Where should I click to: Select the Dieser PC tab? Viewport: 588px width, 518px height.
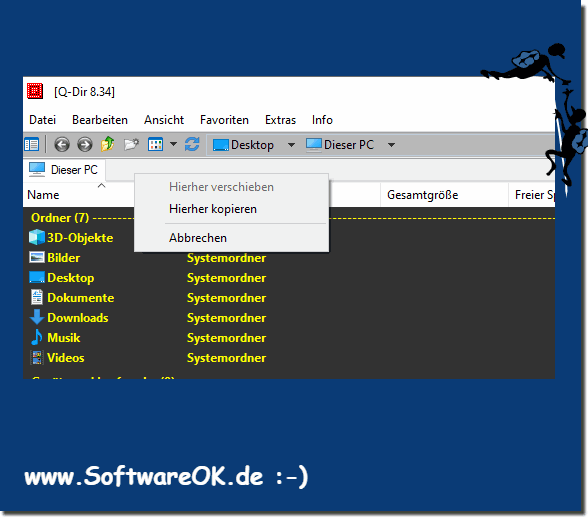[64, 170]
